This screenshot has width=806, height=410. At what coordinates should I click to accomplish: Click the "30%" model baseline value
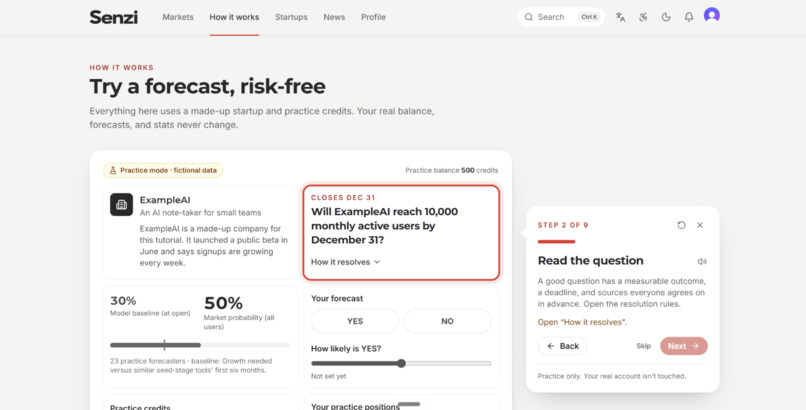pyautogui.click(x=123, y=301)
